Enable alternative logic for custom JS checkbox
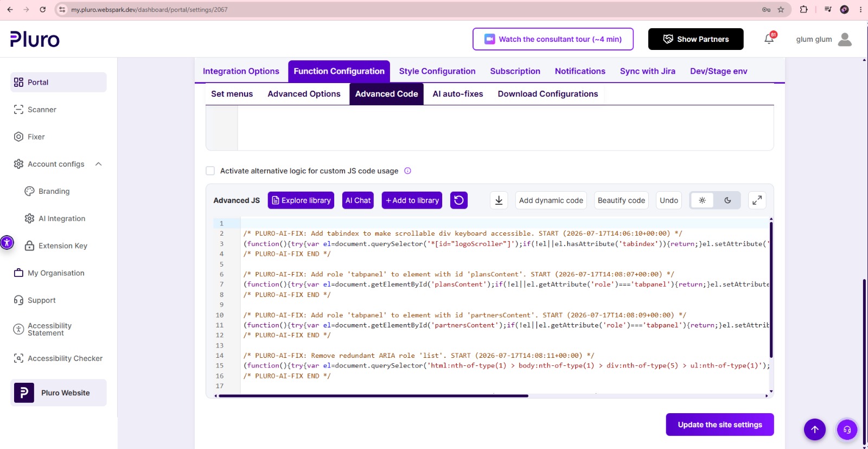This screenshot has height=449, width=868. (x=210, y=171)
